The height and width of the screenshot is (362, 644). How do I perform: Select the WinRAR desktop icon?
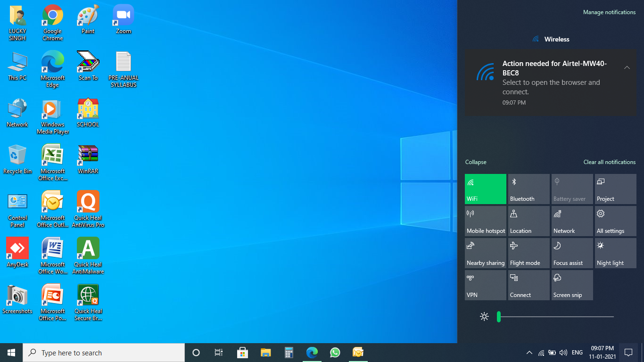click(x=88, y=159)
